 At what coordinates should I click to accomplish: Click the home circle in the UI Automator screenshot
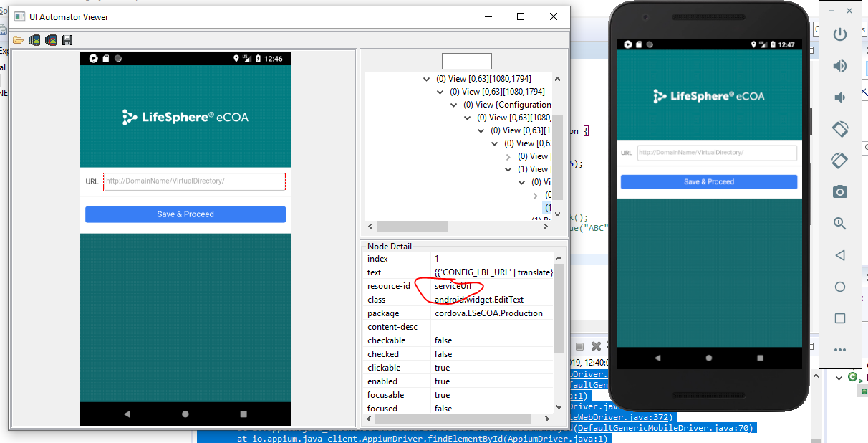click(185, 414)
